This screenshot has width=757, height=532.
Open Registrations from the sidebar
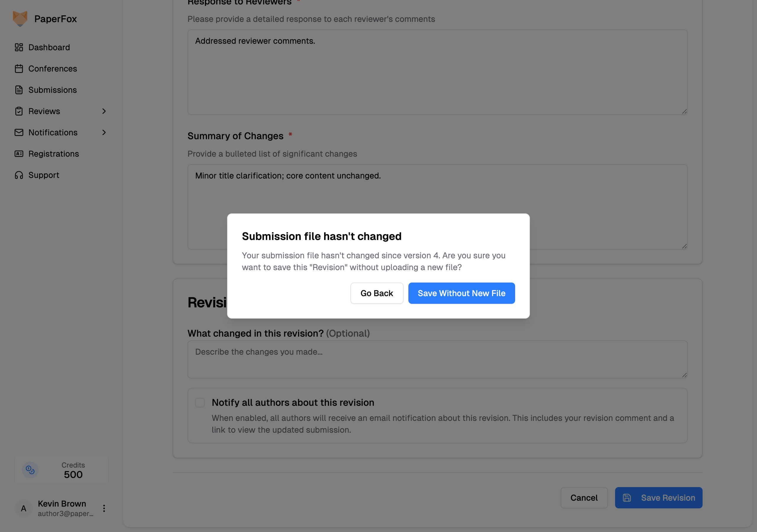[x=54, y=154]
